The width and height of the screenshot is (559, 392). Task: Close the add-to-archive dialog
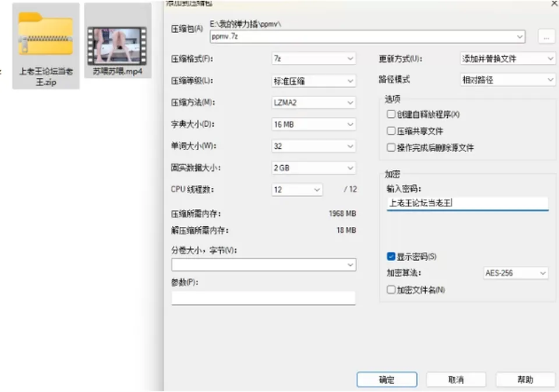(555, 3)
